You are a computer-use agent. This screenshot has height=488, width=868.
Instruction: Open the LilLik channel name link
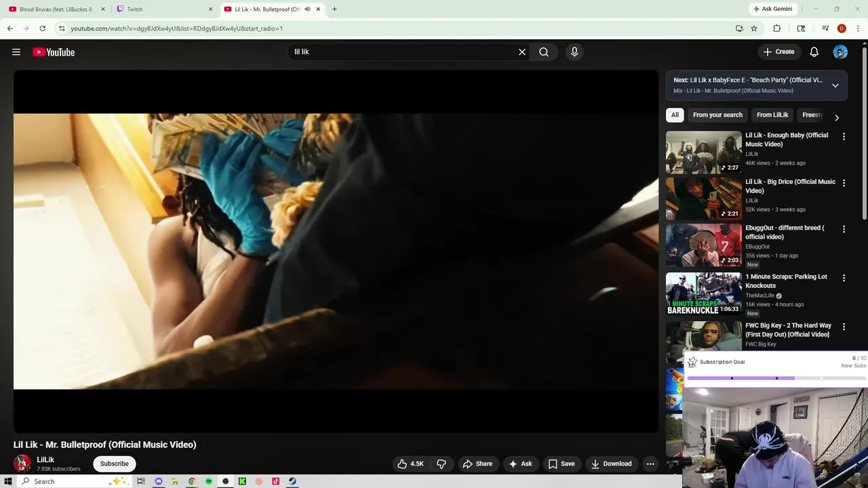click(45, 460)
